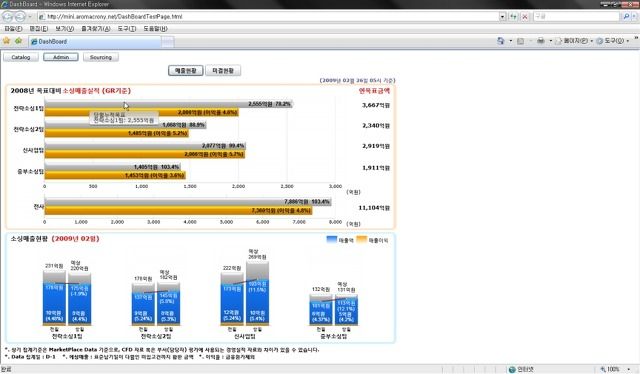Viewport: 640px width, 374px height.
Task: Expand the Home button dropdown arrow
Action: 511,41
